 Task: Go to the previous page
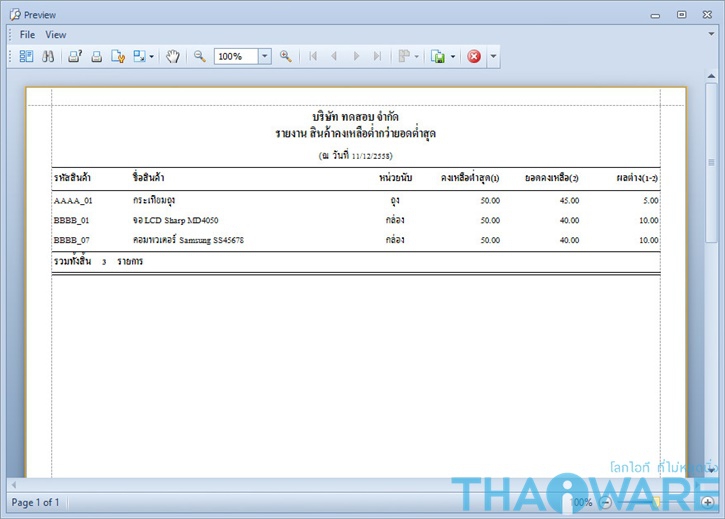coord(334,56)
